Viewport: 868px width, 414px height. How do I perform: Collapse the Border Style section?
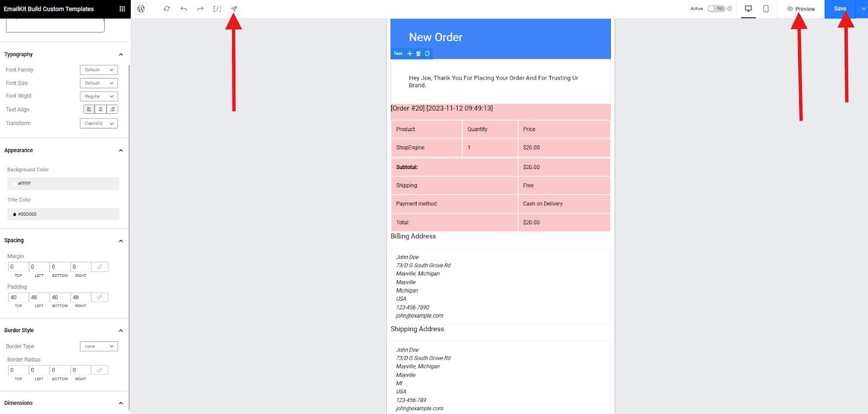pyautogui.click(x=121, y=331)
